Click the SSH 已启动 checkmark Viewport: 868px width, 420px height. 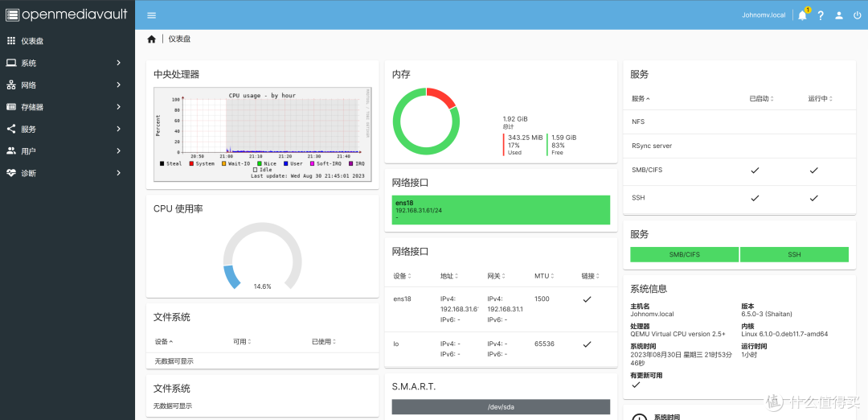[755, 198]
